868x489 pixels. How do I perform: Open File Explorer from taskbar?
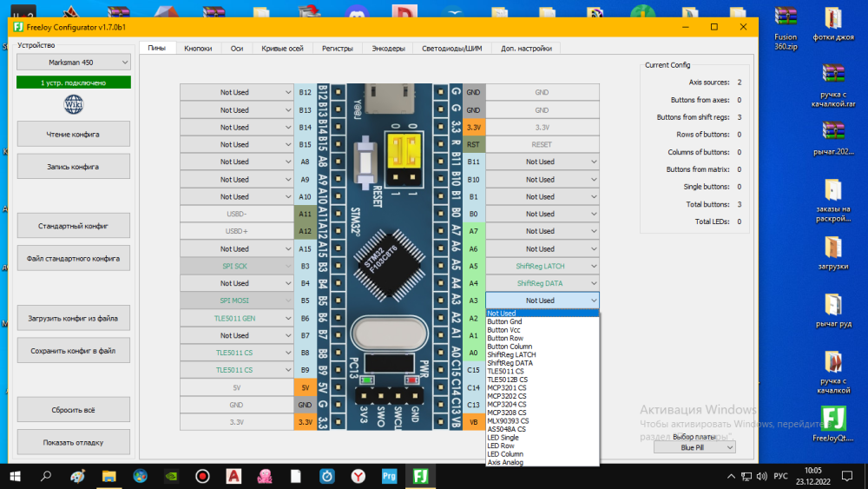[108, 476]
